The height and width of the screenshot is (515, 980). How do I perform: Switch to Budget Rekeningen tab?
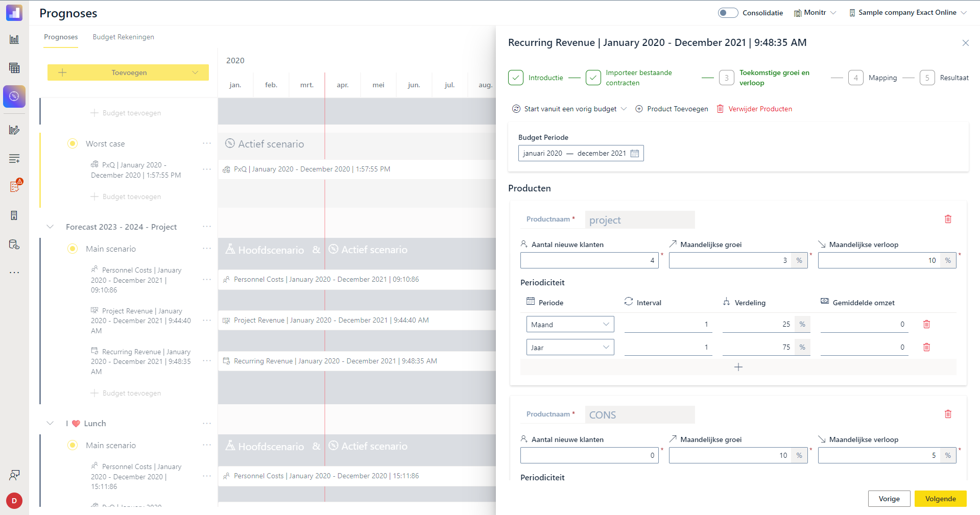(123, 37)
